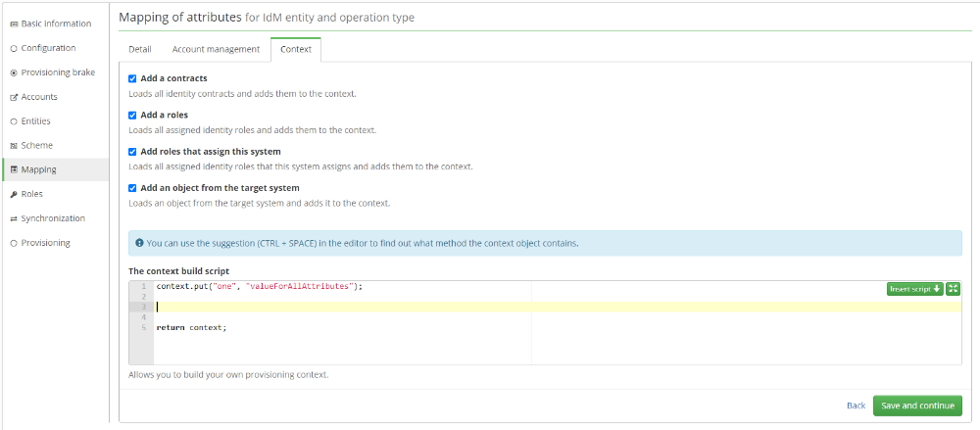Open the Insert script dropdown
The image size is (980, 430).
pos(915,289)
